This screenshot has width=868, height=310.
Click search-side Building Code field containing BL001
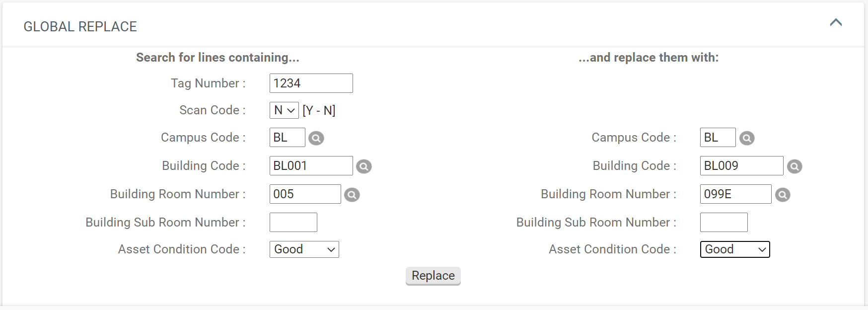pos(311,166)
